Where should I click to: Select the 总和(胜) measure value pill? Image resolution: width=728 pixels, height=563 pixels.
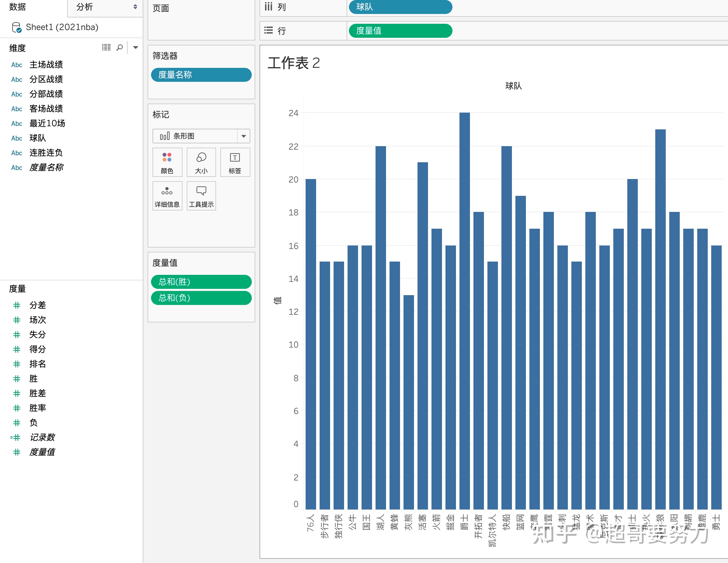pyautogui.click(x=201, y=282)
